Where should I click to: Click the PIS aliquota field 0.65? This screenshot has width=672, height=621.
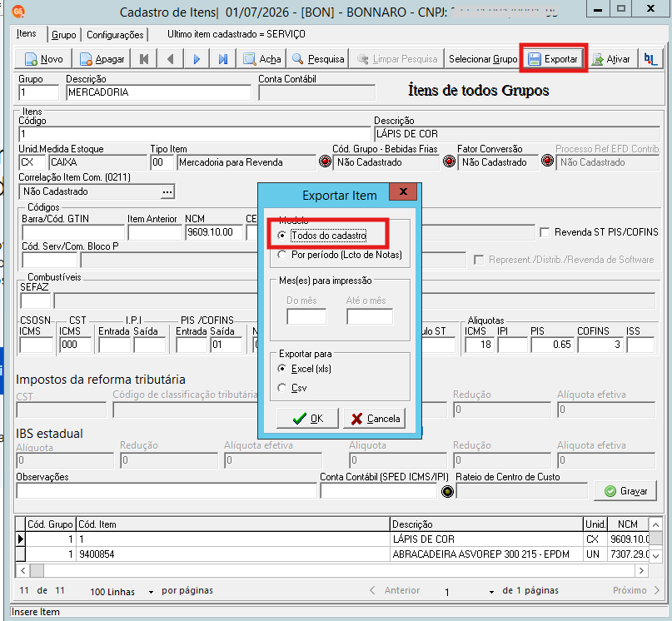(x=551, y=345)
